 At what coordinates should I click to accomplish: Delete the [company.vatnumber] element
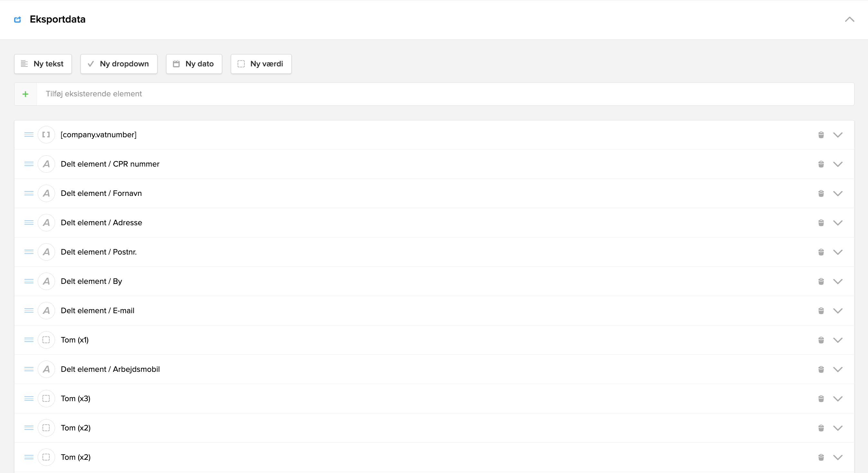coord(821,135)
